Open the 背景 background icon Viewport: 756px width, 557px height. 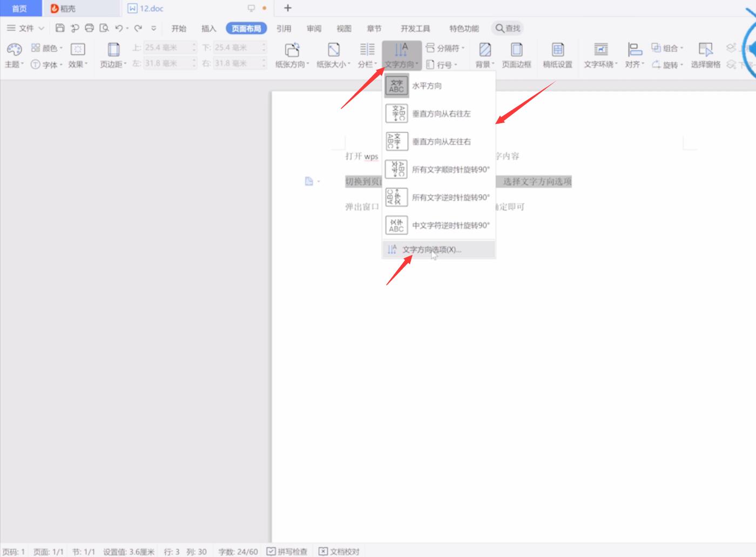(485, 55)
